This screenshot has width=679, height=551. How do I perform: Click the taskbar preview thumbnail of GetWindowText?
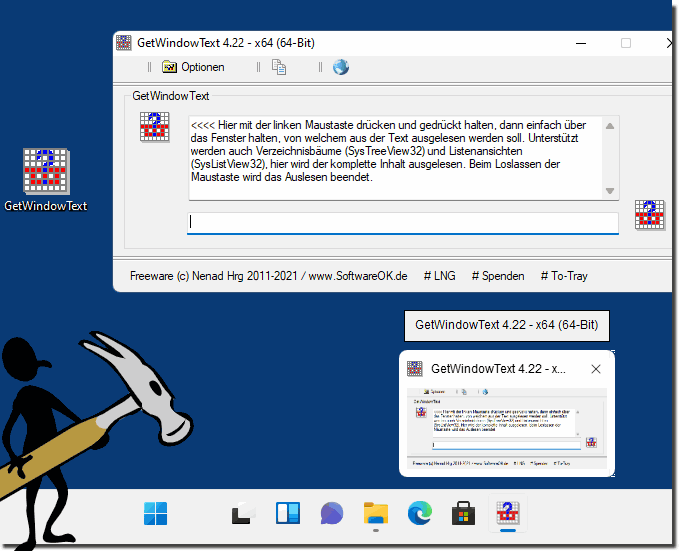pyautogui.click(x=507, y=428)
